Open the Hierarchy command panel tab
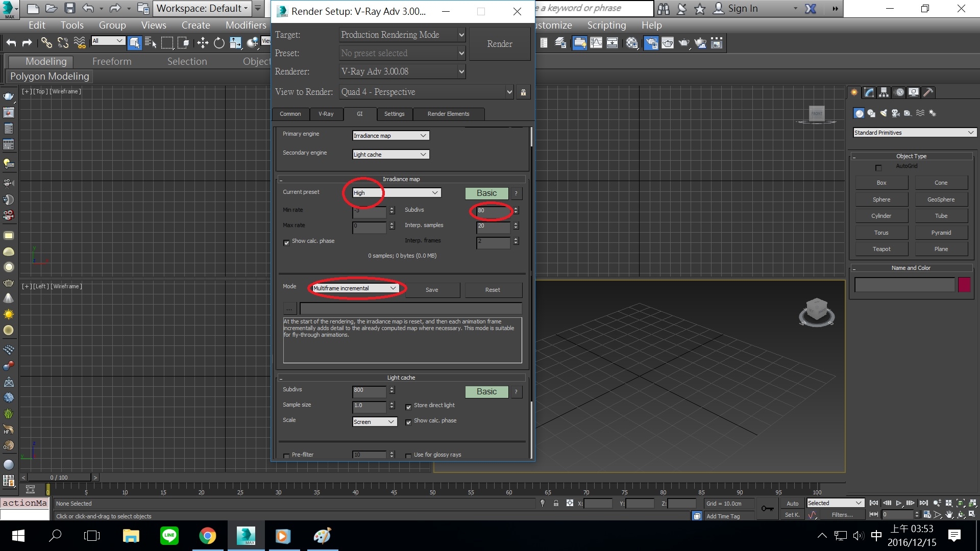The height and width of the screenshot is (551, 980). pyautogui.click(x=884, y=92)
